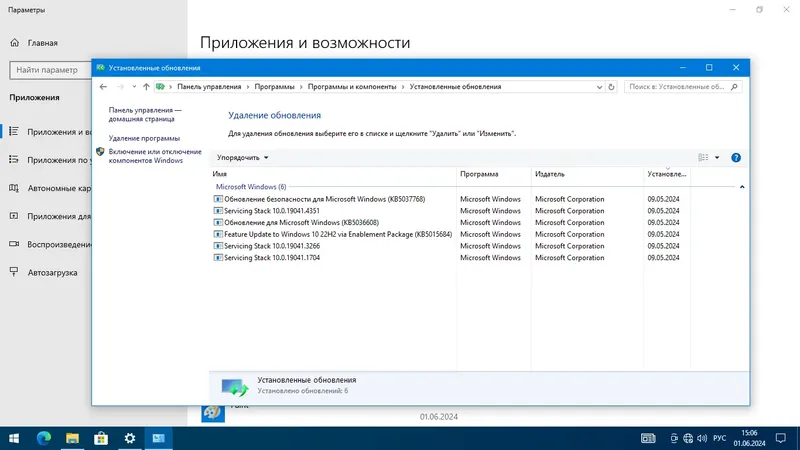Click Installed Updates window title icon
Viewport: 800px width, 450px height.
(x=101, y=68)
